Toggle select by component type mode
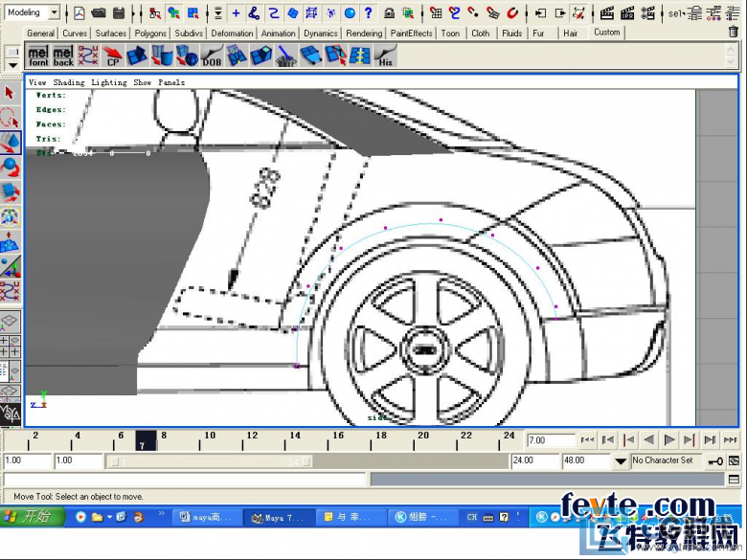Screen dimensions: 747x560 (192, 13)
